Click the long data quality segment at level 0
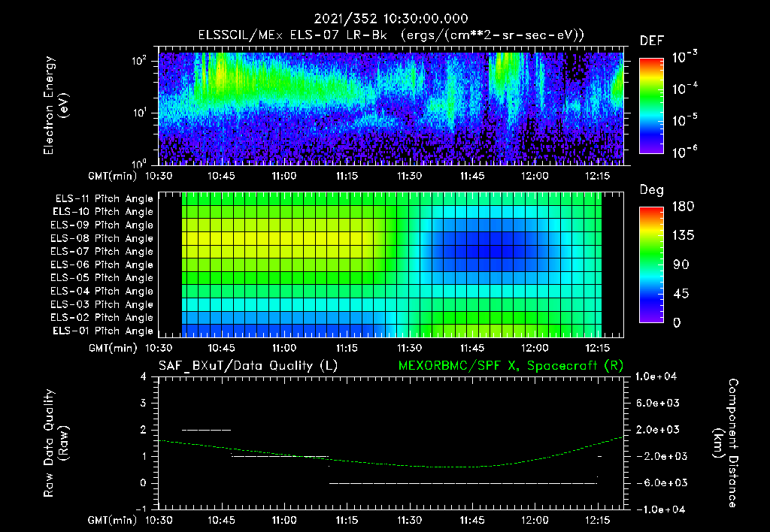The height and width of the screenshot is (532, 770). point(462,483)
